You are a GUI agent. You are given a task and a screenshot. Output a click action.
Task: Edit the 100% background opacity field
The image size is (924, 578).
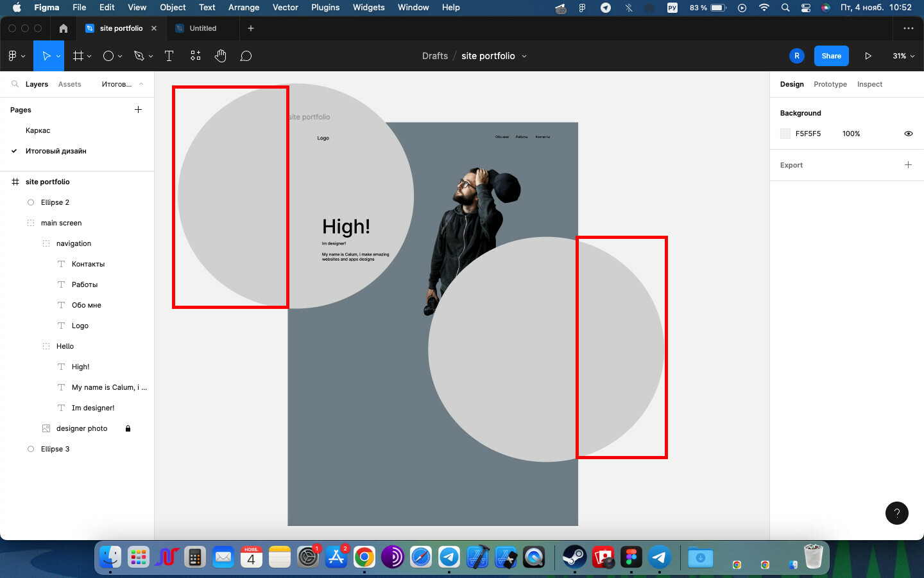point(851,134)
